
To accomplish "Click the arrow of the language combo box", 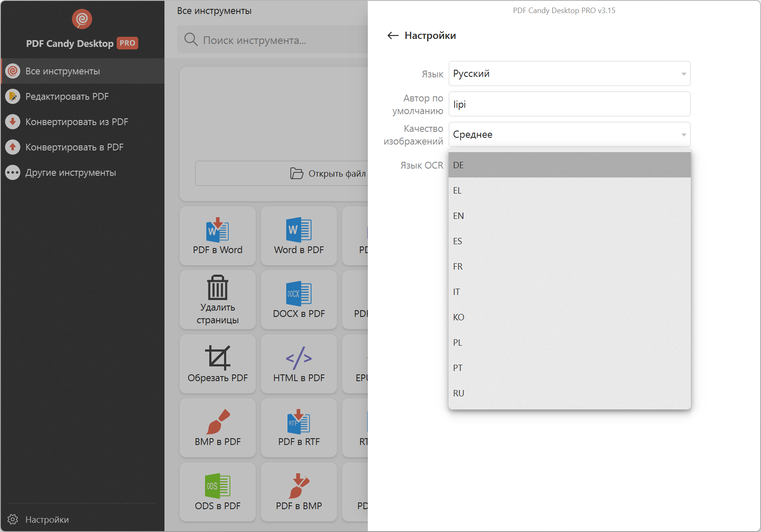I will click(x=684, y=74).
